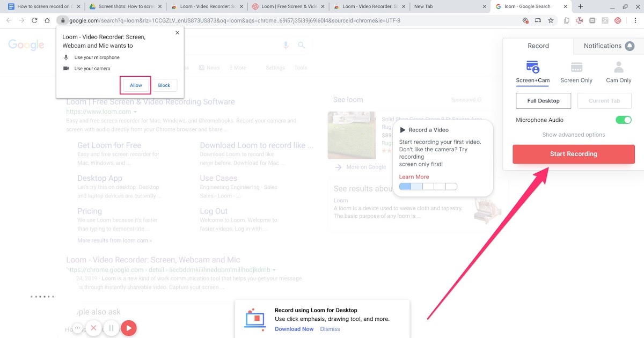Click the red record control at bottom
Viewport: 644px width, 338px height.
(x=129, y=328)
